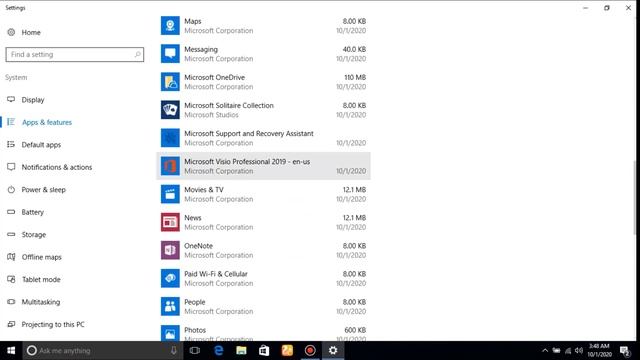Click the search magnifier in Find a setting
640x360 pixels.
(138, 54)
